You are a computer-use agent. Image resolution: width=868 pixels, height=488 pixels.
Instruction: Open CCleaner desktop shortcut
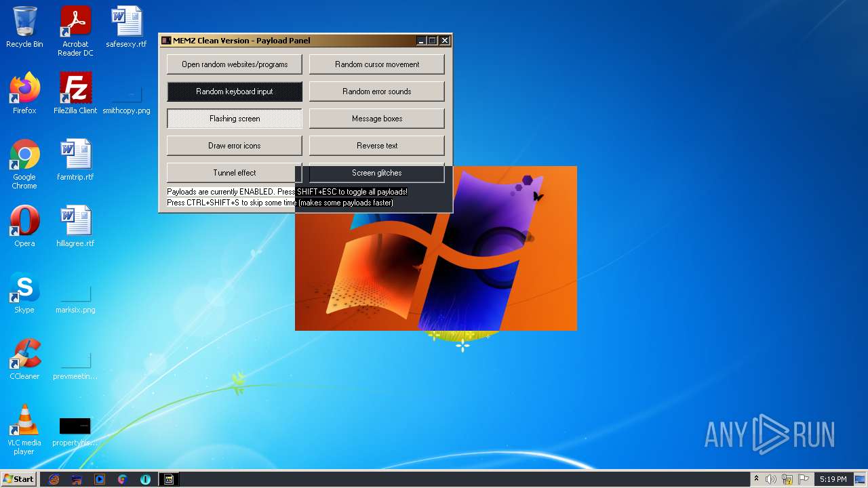(24, 359)
